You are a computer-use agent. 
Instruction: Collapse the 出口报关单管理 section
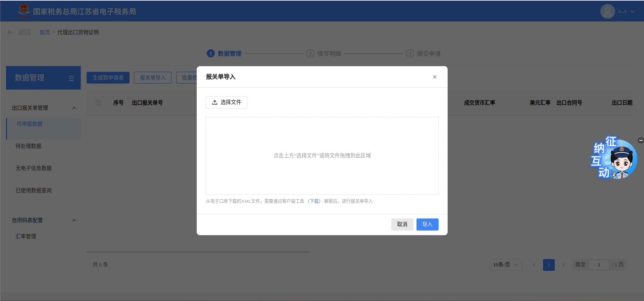pyautogui.click(x=74, y=108)
